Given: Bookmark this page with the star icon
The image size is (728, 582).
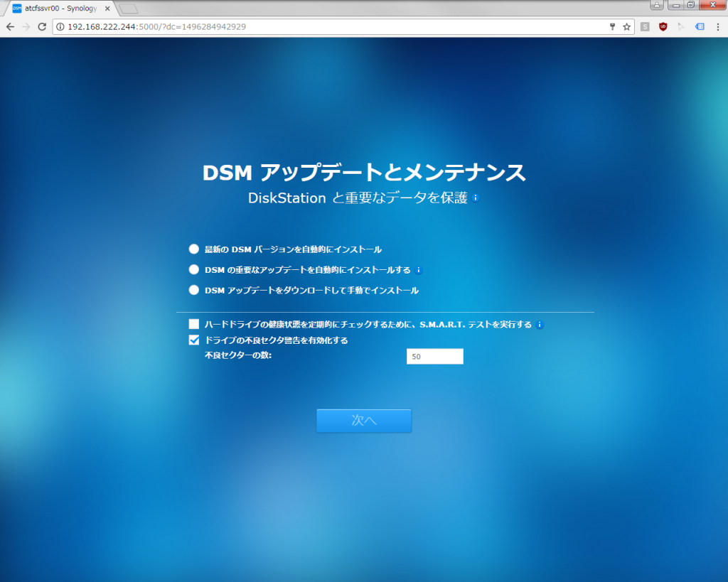Looking at the screenshot, I should tap(626, 27).
